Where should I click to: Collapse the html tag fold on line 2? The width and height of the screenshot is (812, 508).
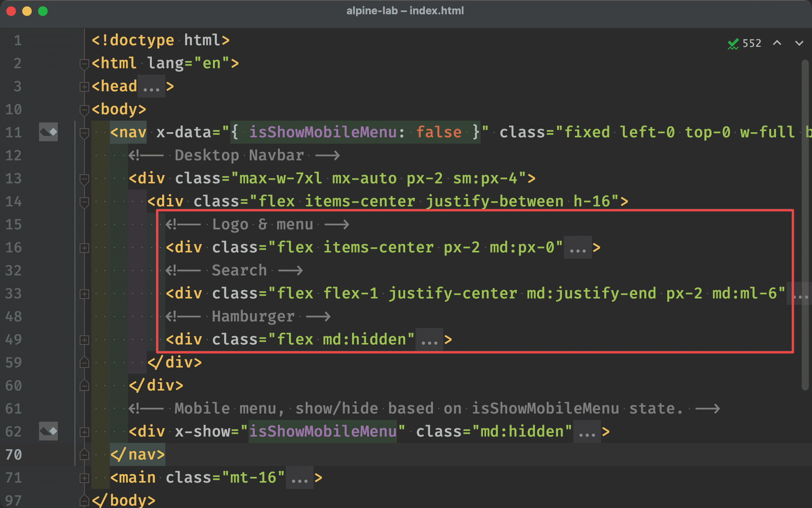pyautogui.click(x=84, y=64)
